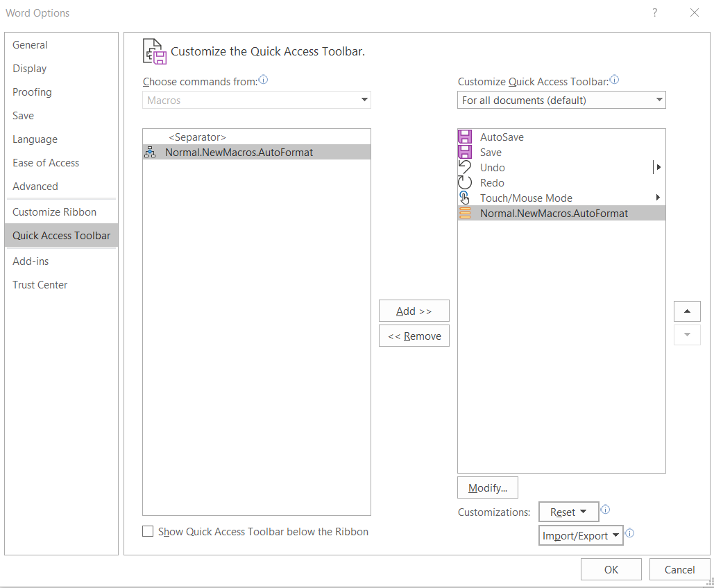Open the Import/Export dropdown button
Screen dimensions: 714x588
(x=581, y=536)
